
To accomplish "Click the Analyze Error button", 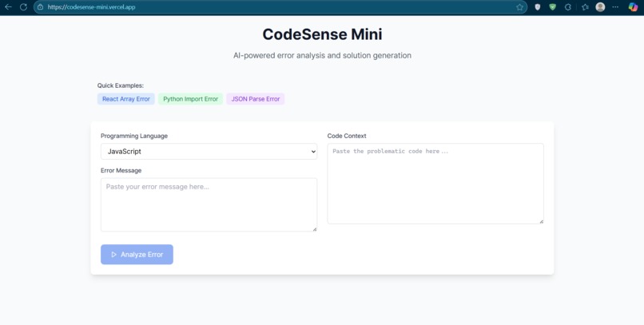I will coord(137,255).
